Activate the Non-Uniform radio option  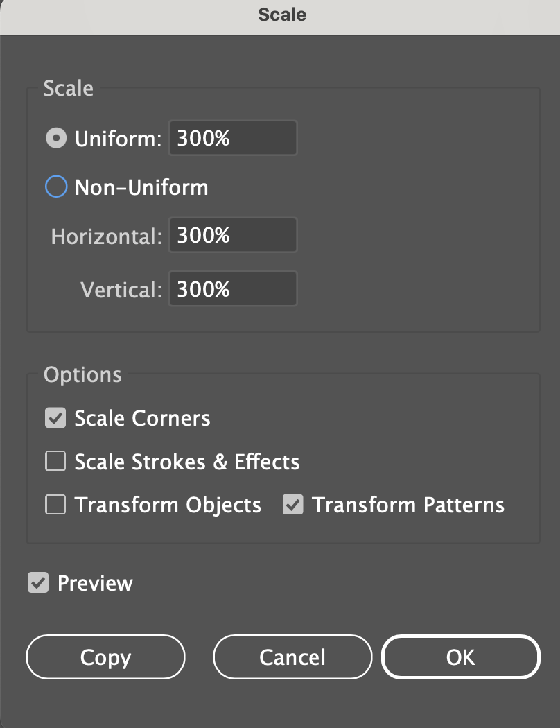[56, 187]
